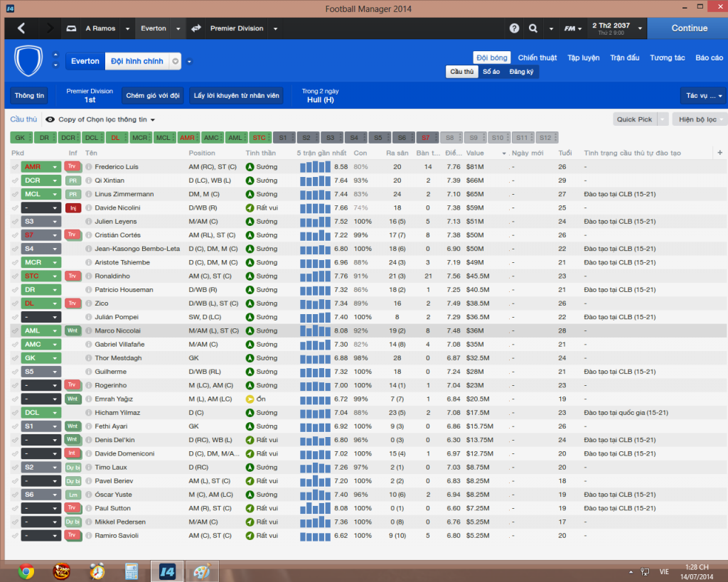The height and width of the screenshot is (582, 728).
Task: Select the GK position slot chip
Action: (x=21, y=137)
